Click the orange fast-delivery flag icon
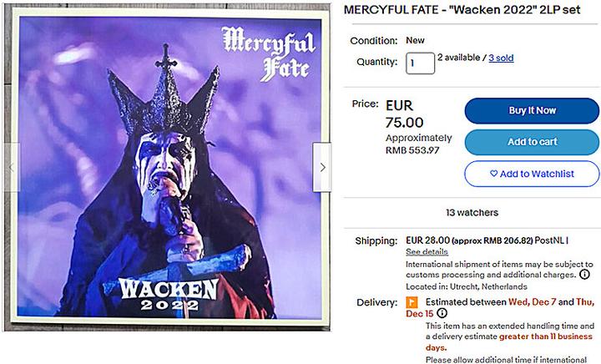The width and height of the screenshot is (601, 364). pos(412,302)
